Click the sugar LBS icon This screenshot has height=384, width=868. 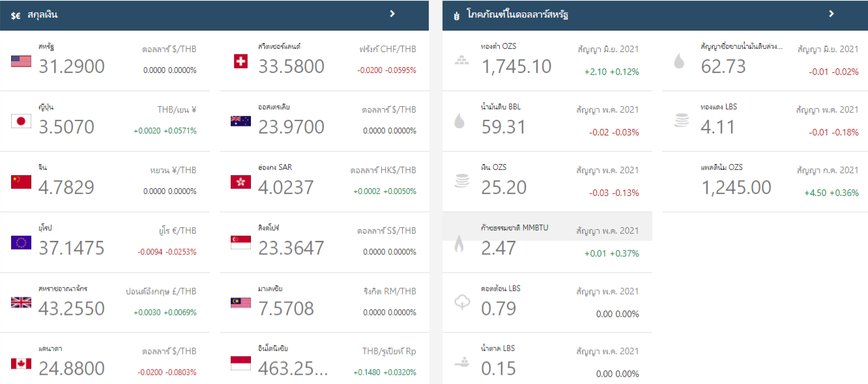click(461, 362)
